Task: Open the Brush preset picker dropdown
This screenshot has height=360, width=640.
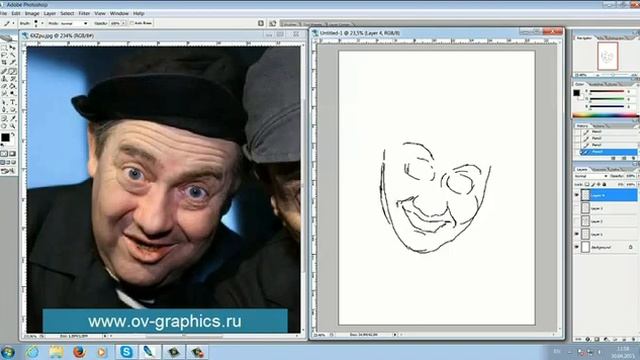Action: click(x=42, y=23)
